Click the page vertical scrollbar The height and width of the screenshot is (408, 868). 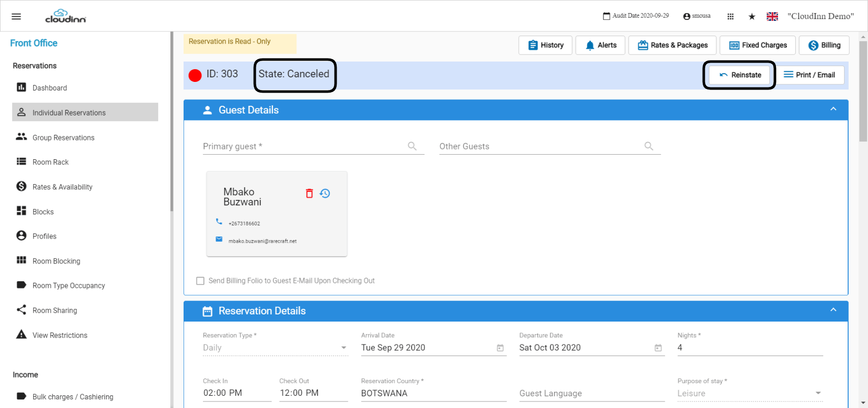click(x=863, y=92)
